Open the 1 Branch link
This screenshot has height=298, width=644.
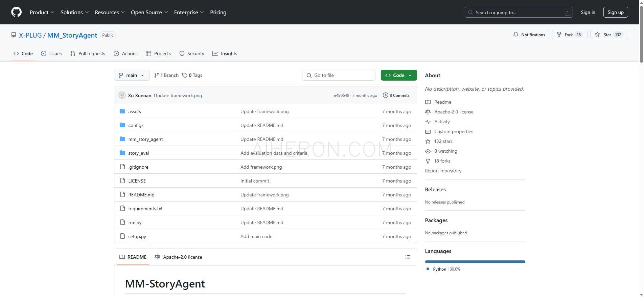(166, 75)
